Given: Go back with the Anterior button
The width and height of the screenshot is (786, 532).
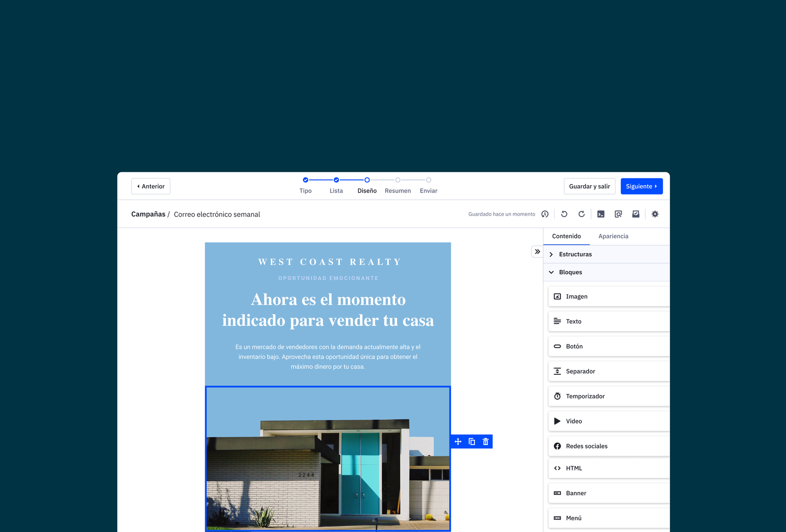Looking at the screenshot, I should 151,186.
